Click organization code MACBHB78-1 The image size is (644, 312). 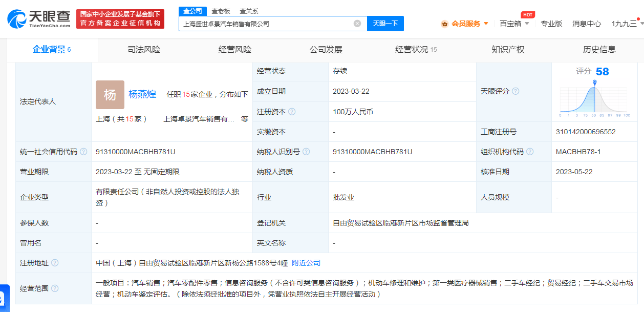(x=578, y=152)
